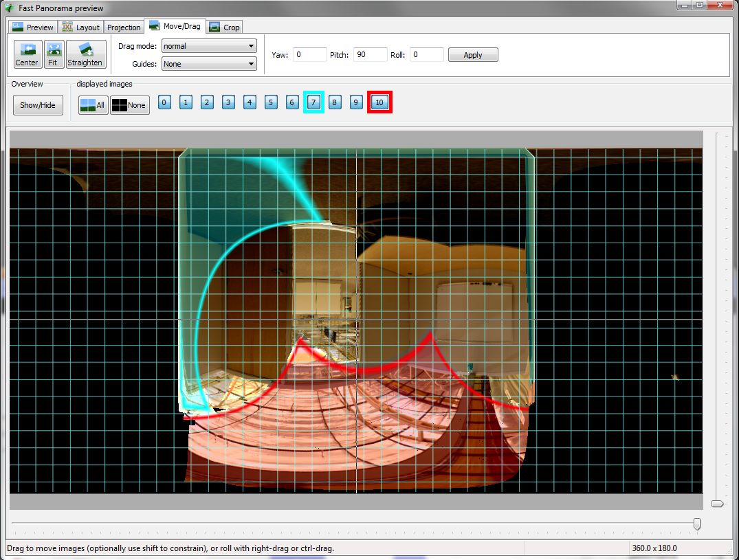Open the Drag mode dropdown

pyautogui.click(x=209, y=46)
